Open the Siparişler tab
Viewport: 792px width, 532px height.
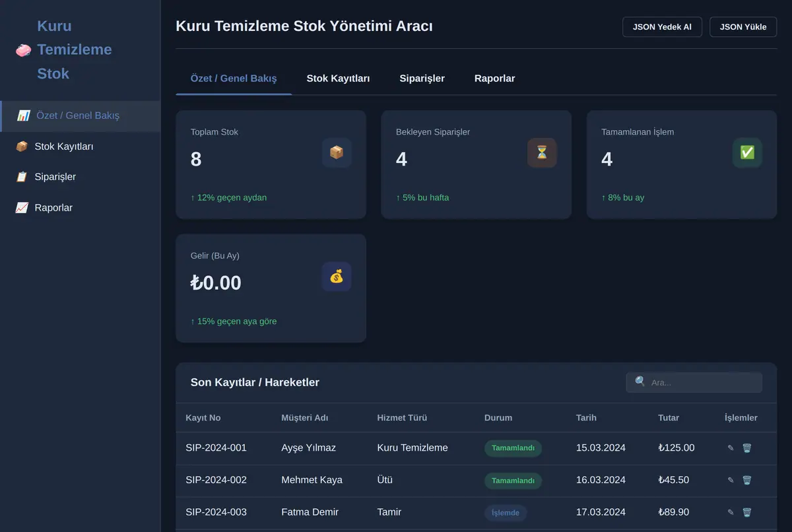click(422, 79)
